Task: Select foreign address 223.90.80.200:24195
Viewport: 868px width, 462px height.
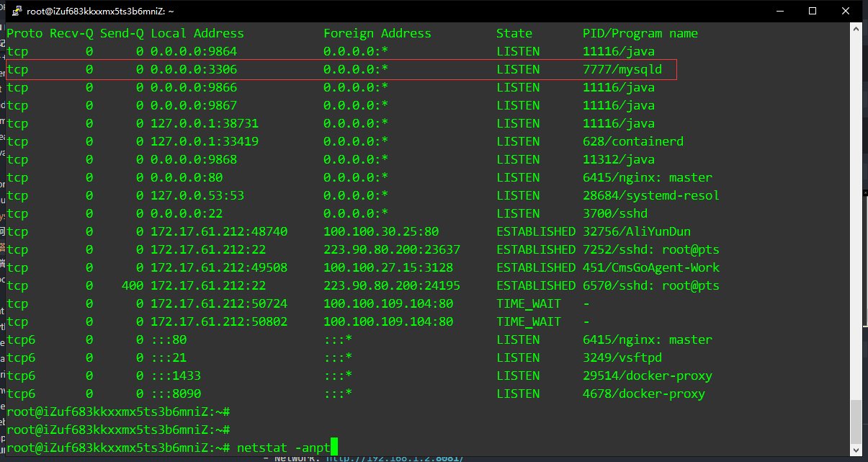Action: [392, 285]
